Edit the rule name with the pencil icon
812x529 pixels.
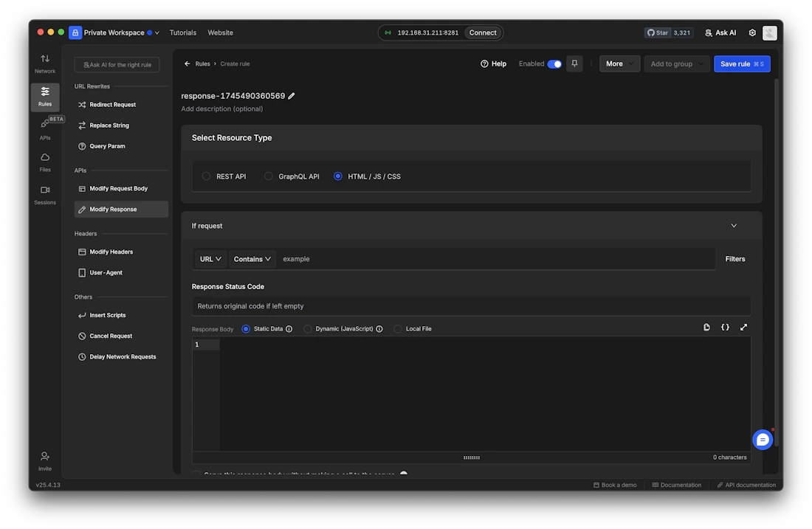coord(292,95)
